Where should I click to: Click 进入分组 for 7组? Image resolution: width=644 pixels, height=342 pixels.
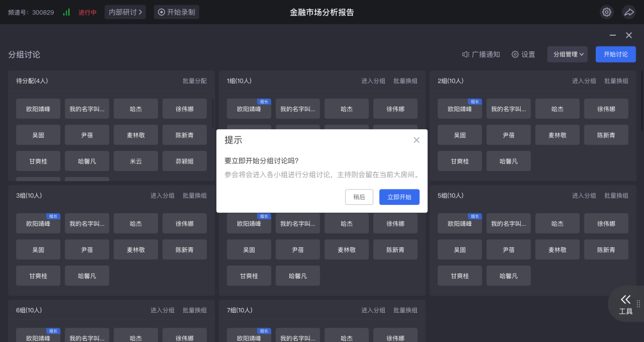point(373,310)
